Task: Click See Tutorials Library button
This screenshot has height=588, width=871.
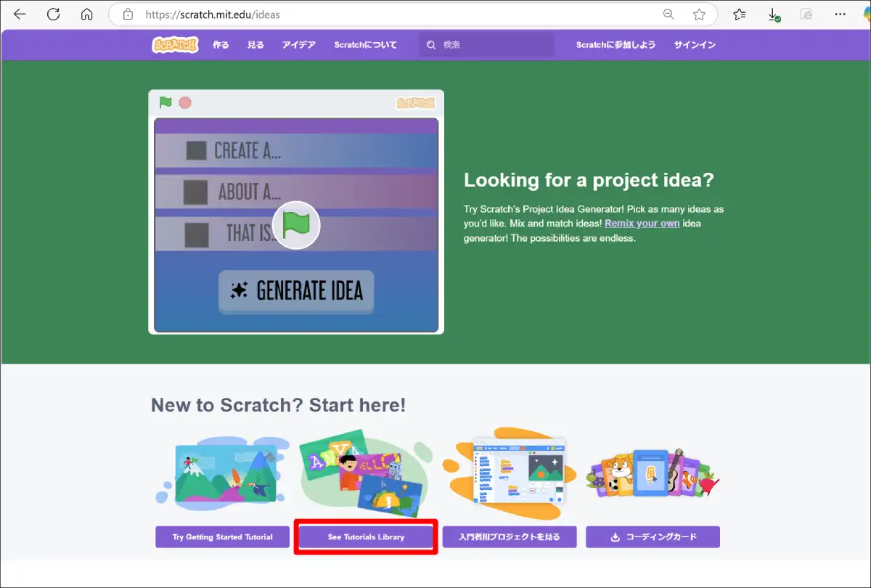Action: (366, 537)
